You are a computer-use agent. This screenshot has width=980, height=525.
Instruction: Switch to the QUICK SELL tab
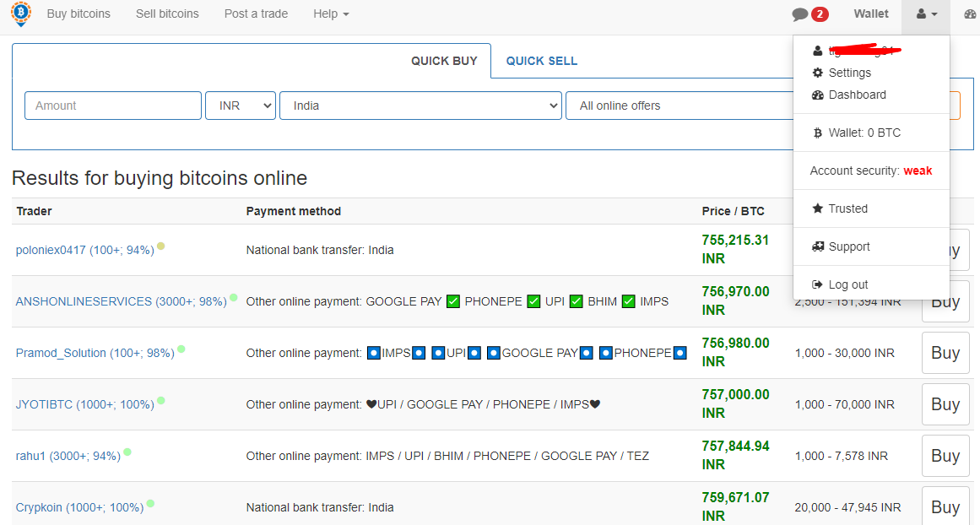click(542, 61)
